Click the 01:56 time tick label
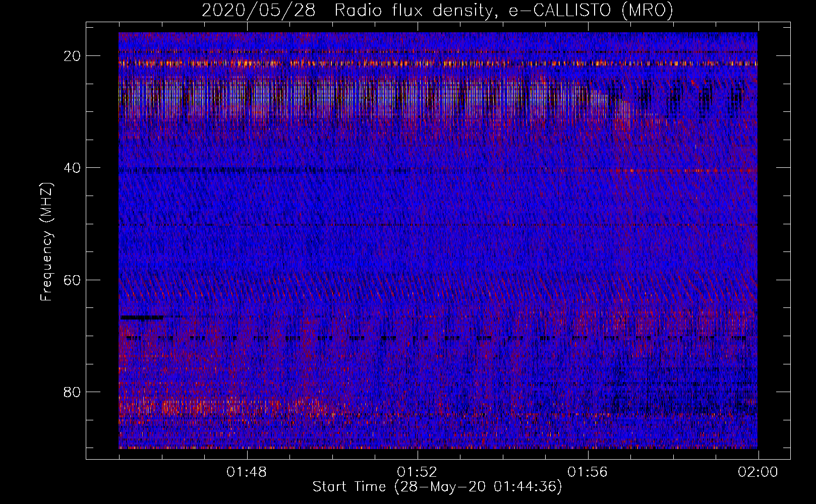The height and width of the screenshot is (504, 816). tap(588, 472)
